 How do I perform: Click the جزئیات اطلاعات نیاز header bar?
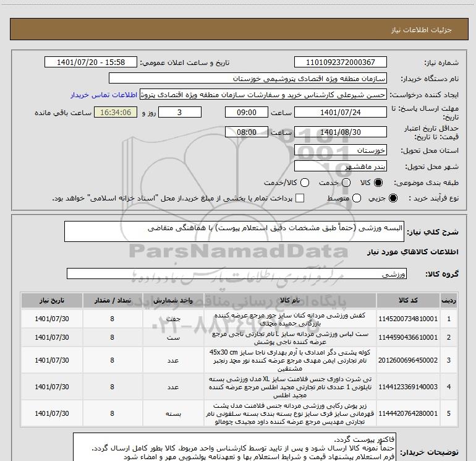(x=239, y=29)
